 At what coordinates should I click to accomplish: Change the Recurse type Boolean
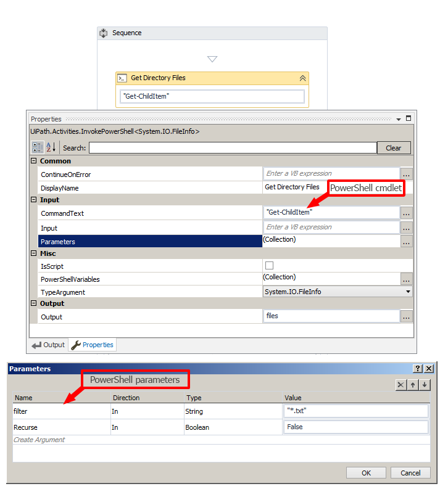(233, 427)
